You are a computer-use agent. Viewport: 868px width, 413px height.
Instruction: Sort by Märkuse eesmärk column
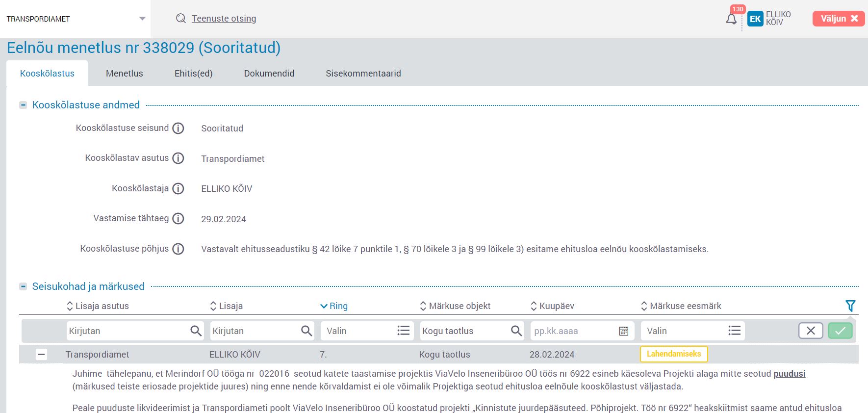click(681, 306)
